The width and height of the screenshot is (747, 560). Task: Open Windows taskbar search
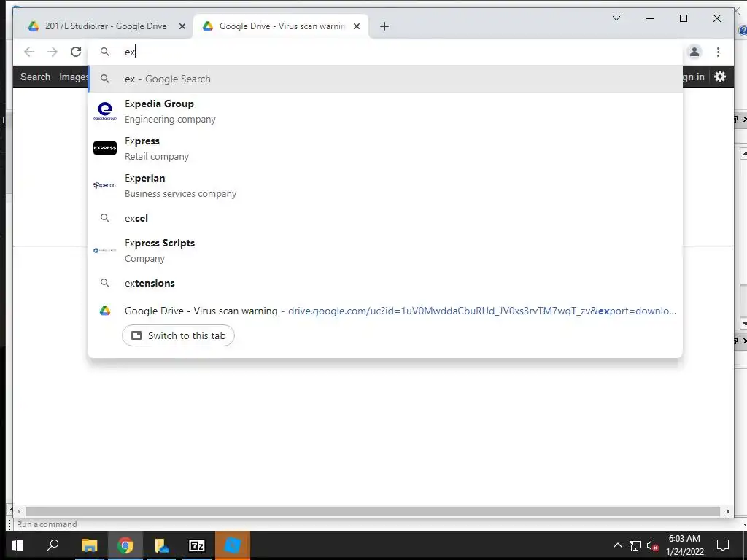pyautogui.click(x=53, y=545)
